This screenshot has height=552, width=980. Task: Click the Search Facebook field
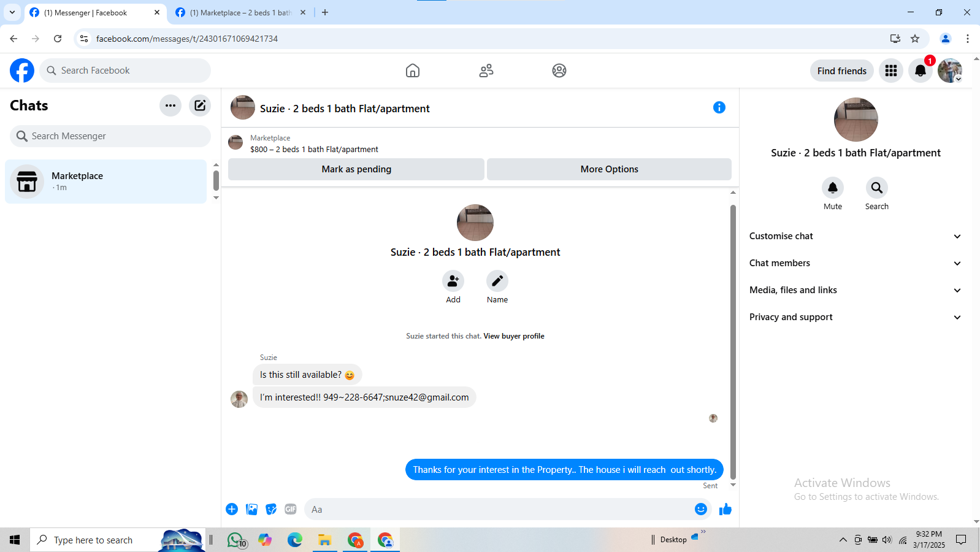pyautogui.click(x=125, y=71)
